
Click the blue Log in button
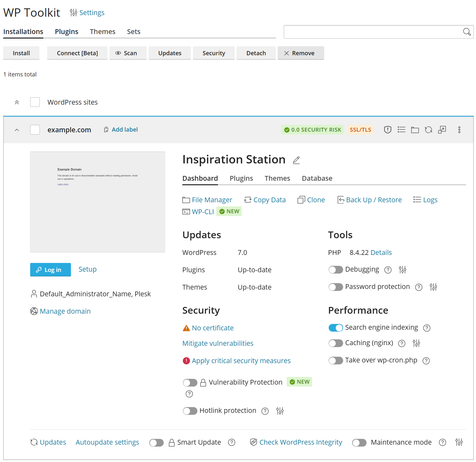[50, 270]
